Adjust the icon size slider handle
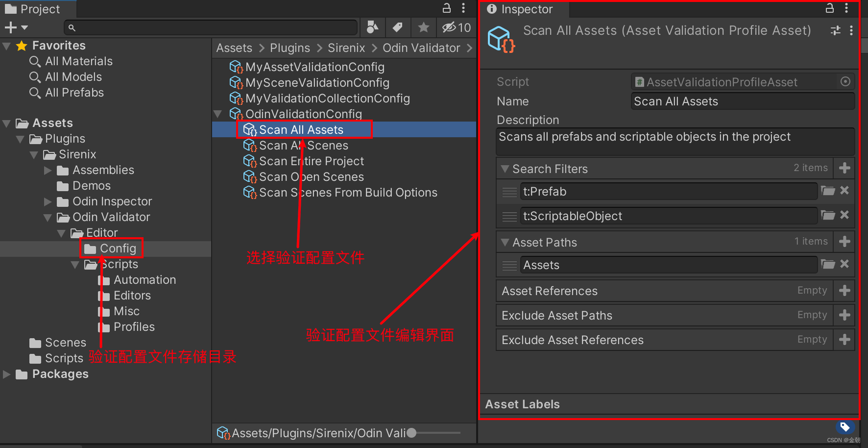The image size is (868, 448). click(x=411, y=433)
